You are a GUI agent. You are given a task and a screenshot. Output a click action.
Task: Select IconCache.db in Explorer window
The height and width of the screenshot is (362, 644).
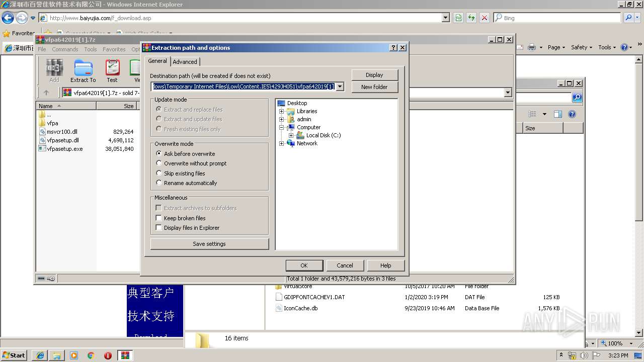[x=300, y=308]
